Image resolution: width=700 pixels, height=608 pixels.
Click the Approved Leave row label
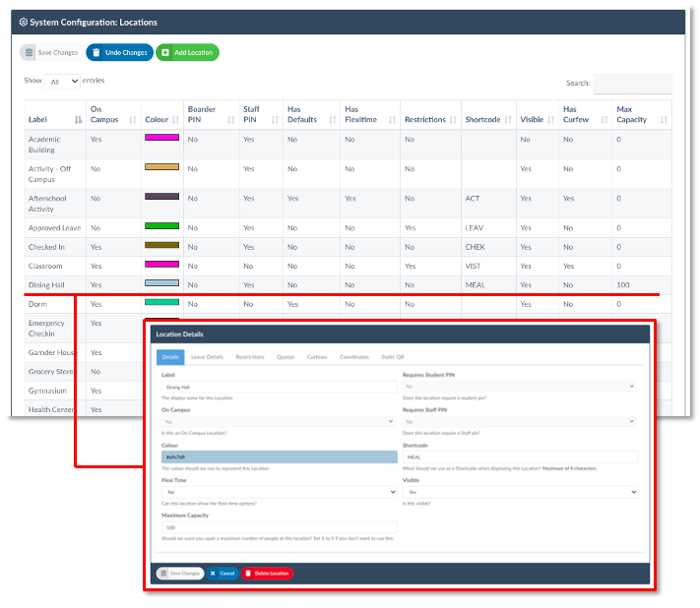[54, 228]
